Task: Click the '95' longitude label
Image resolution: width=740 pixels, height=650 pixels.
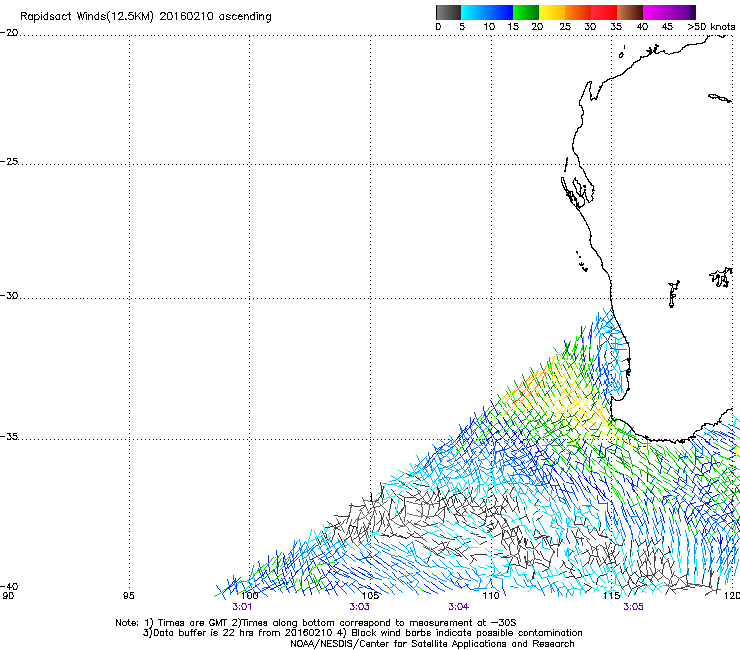Action: click(x=128, y=596)
